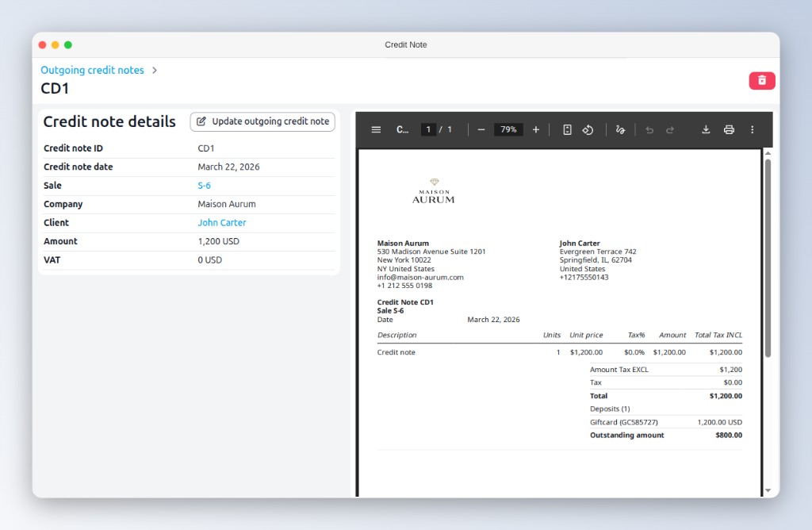
Task: Select the 79% zoom level indicator
Action: point(507,129)
